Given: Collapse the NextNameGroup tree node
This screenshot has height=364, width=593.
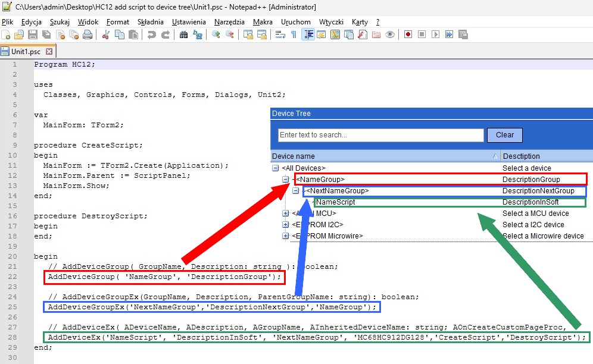Looking at the screenshot, I should (x=295, y=191).
